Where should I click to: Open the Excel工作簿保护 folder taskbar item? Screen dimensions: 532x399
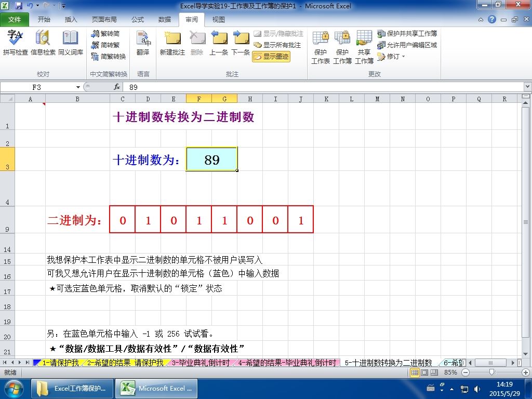tap(72, 389)
